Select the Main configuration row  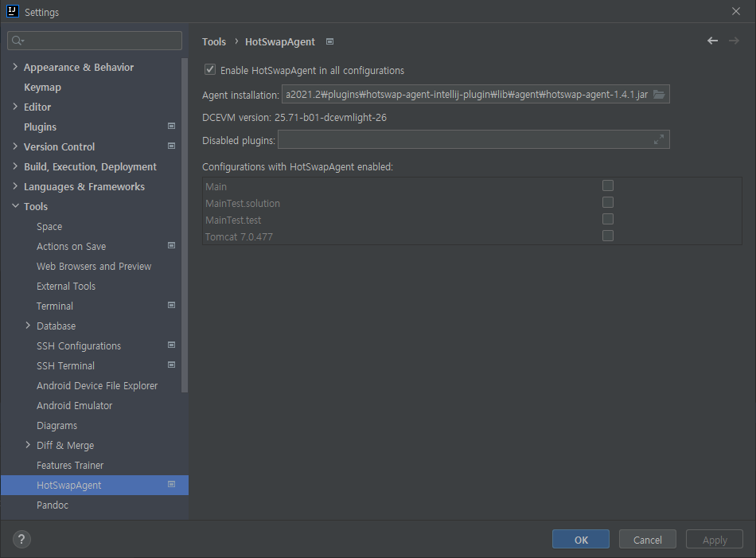(x=472, y=186)
